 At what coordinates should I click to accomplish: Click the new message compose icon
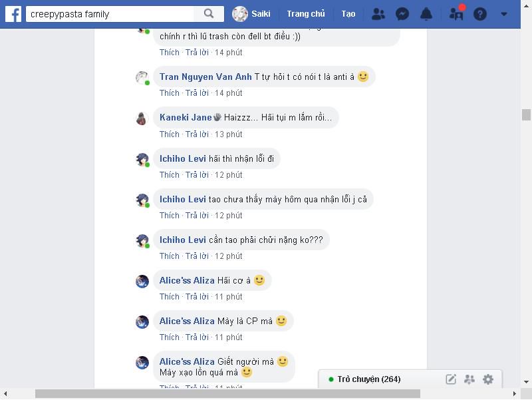451,379
